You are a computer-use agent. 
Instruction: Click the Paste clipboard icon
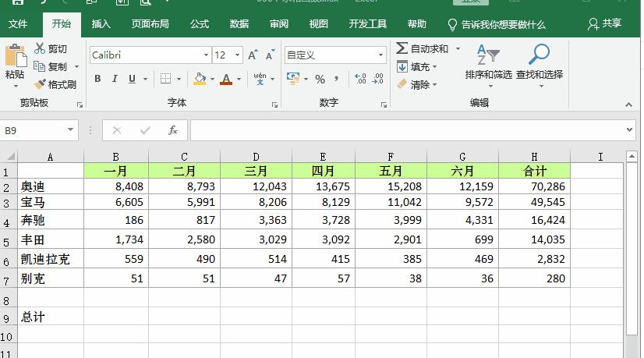point(15,55)
